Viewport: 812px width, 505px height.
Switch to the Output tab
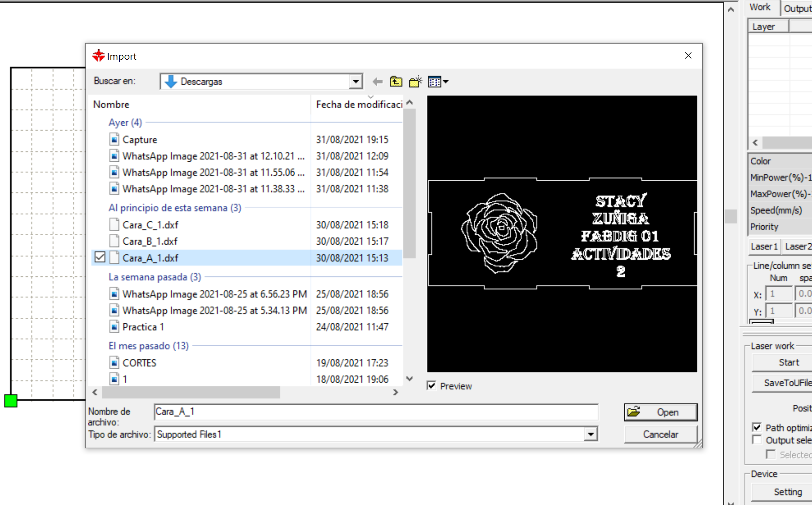797,8
